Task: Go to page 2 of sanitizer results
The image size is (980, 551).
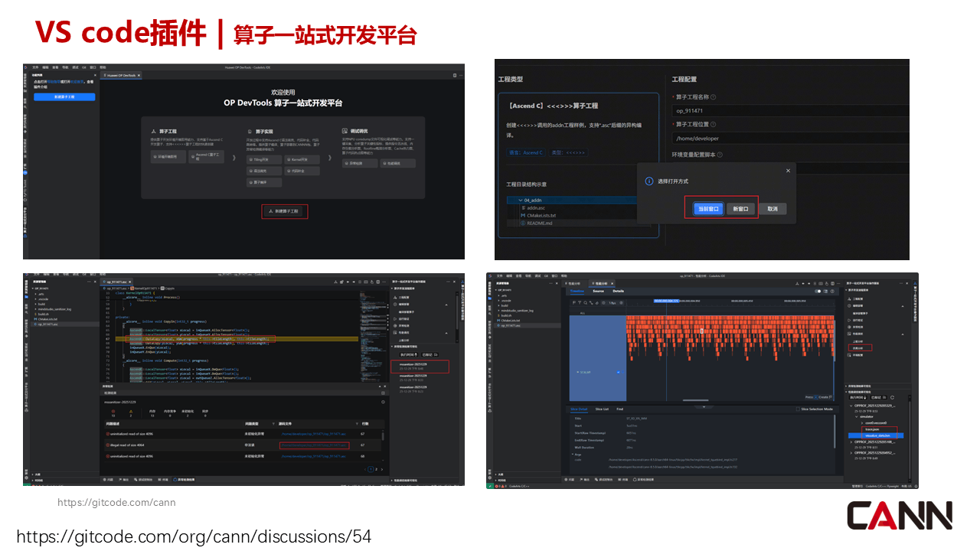Action: coord(376,469)
